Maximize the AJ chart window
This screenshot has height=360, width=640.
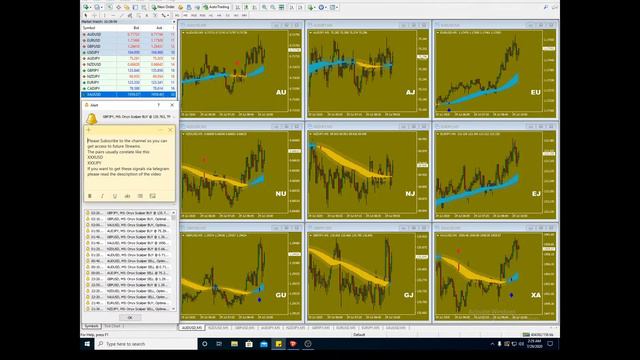pos(414,25)
